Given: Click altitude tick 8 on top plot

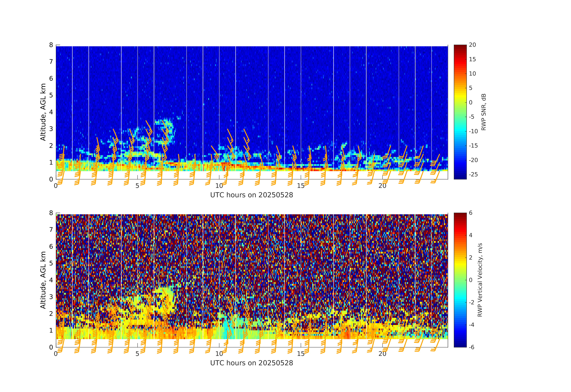Looking at the screenshot, I should (51, 45).
